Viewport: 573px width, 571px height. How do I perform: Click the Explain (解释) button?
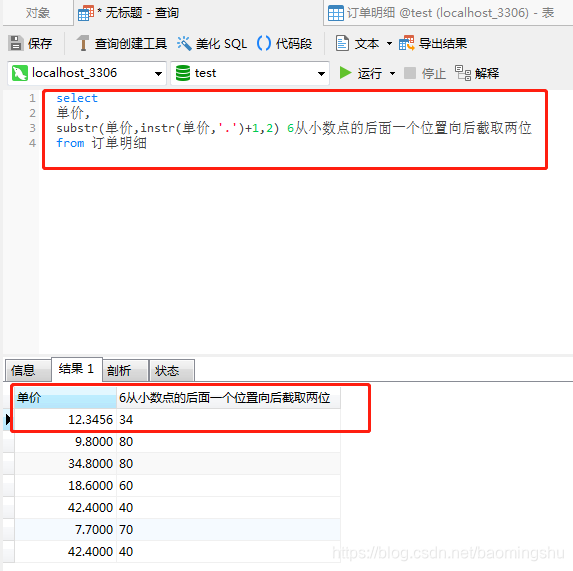pos(477,73)
